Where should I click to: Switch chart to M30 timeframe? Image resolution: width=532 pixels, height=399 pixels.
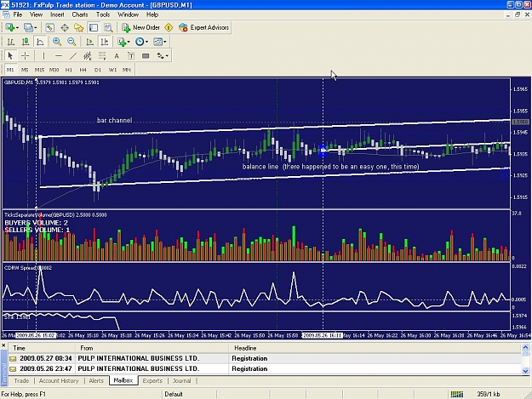[54, 70]
